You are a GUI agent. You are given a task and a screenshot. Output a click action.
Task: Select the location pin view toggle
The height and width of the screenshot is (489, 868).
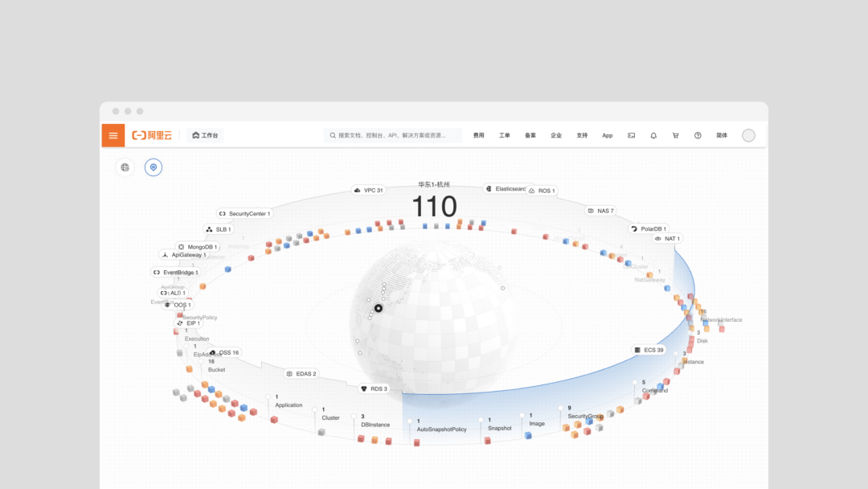click(154, 167)
